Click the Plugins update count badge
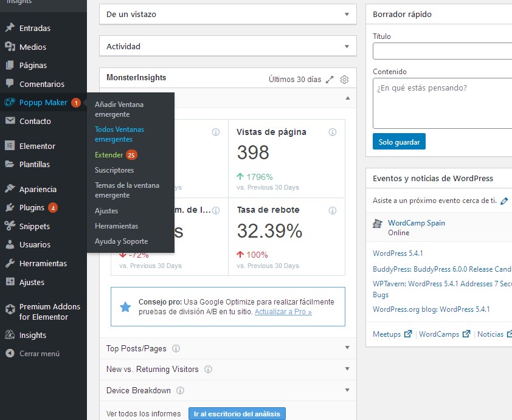 tap(53, 207)
